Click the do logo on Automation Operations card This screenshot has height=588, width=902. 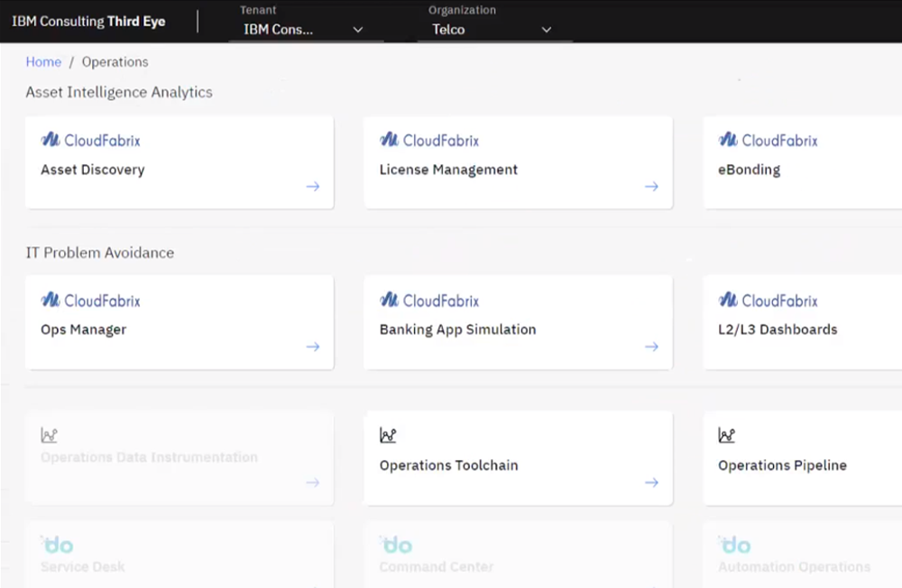point(734,545)
